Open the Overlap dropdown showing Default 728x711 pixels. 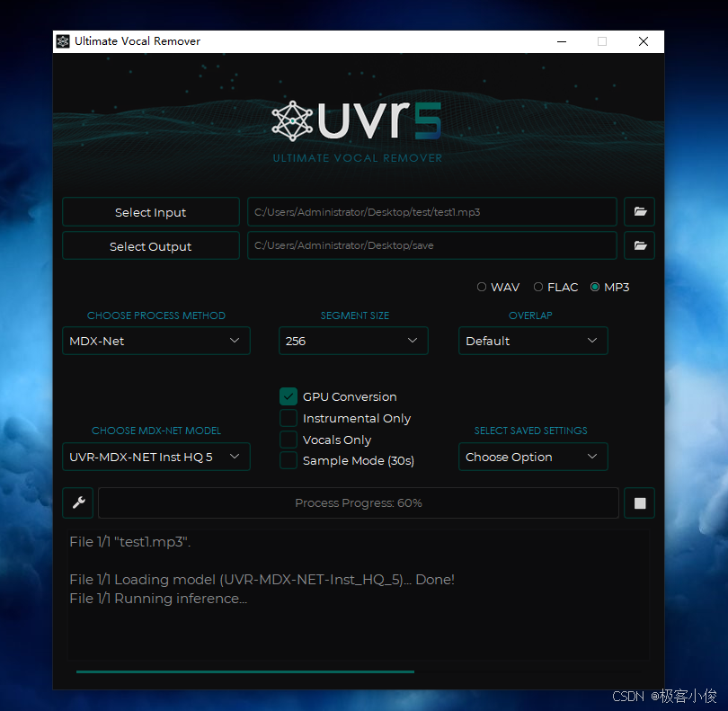533,341
